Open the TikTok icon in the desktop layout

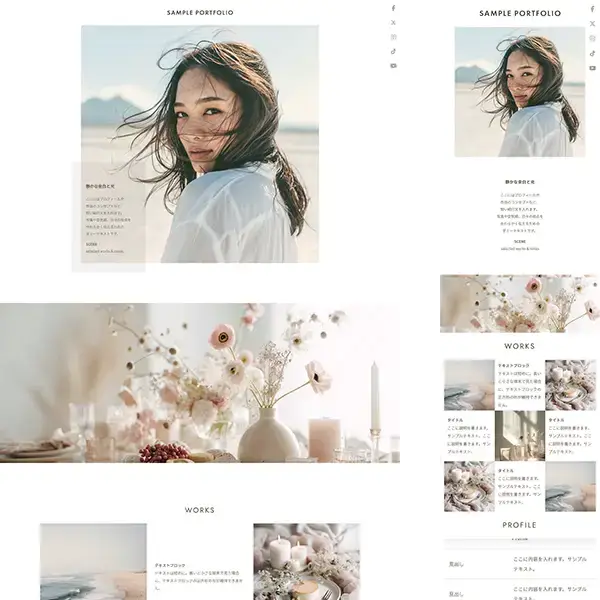point(394,51)
